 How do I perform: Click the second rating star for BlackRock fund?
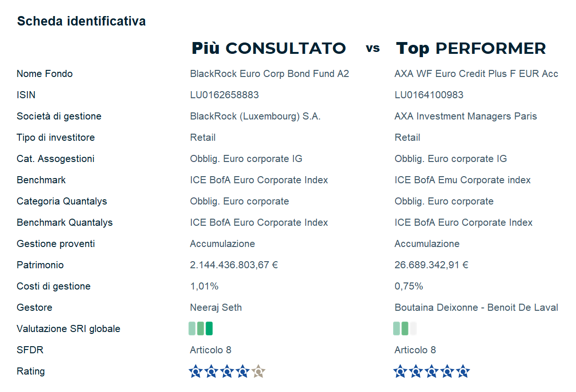[211, 372]
